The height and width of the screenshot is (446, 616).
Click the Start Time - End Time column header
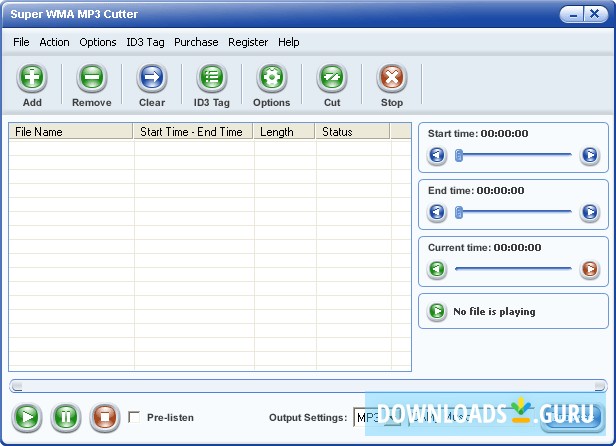point(193,131)
